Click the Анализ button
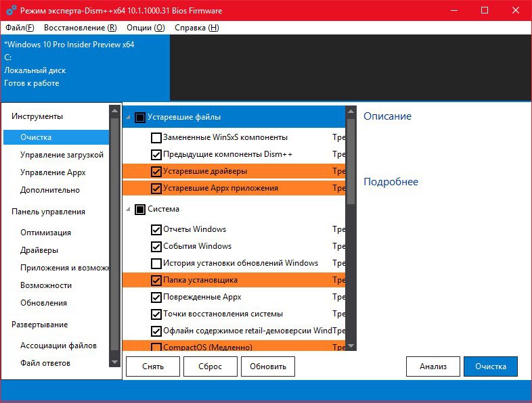The width and height of the screenshot is (532, 403). [x=433, y=366]
